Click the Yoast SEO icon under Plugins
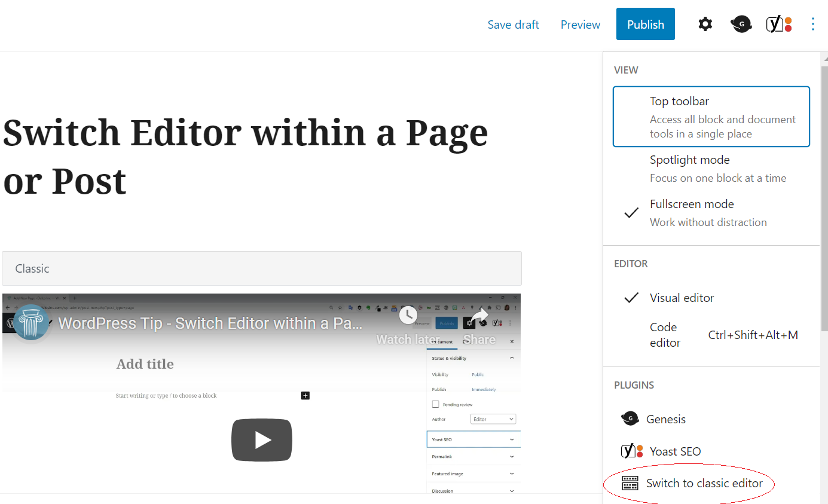Viewport: 828px width, 504px height. (x=631, y=451)
